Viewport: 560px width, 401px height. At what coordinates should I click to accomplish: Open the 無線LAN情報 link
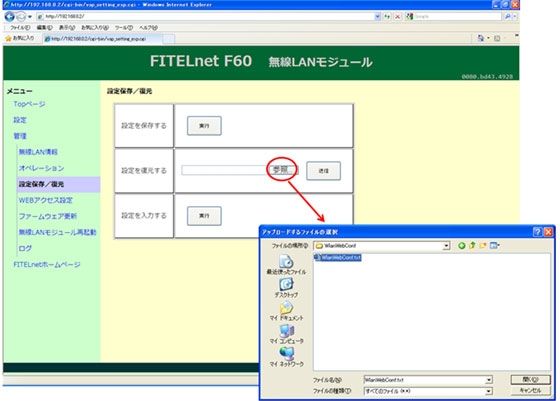(38, 152)
